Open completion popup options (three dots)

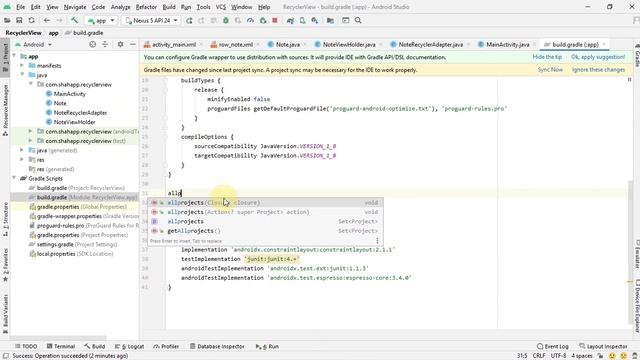coord(377,240)
